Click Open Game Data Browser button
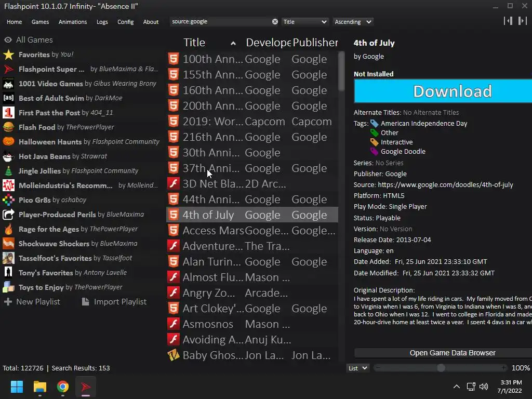The height and width of the screenshot is (399, 532). 443,353
